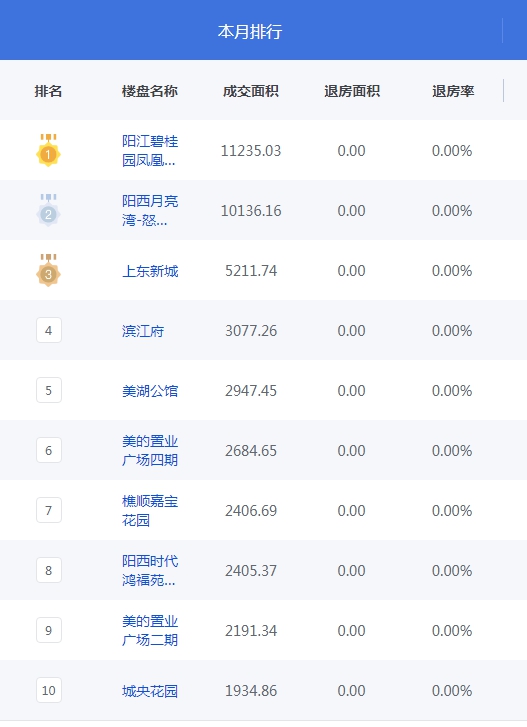
Task: Open the 阳西月亮湾 property link
Action: point(150,210)
